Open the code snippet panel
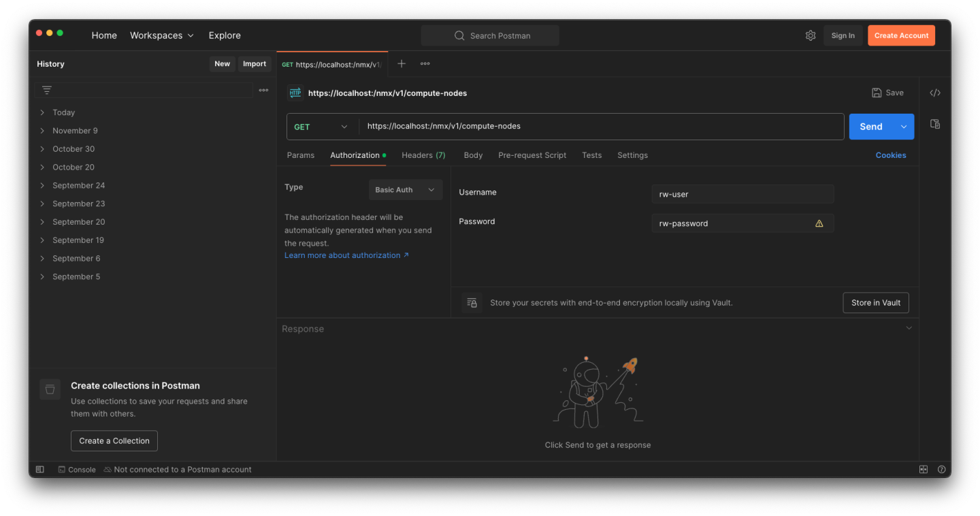Image resolution: width=980 pixels, height=516 pixels. coord(935,93)
